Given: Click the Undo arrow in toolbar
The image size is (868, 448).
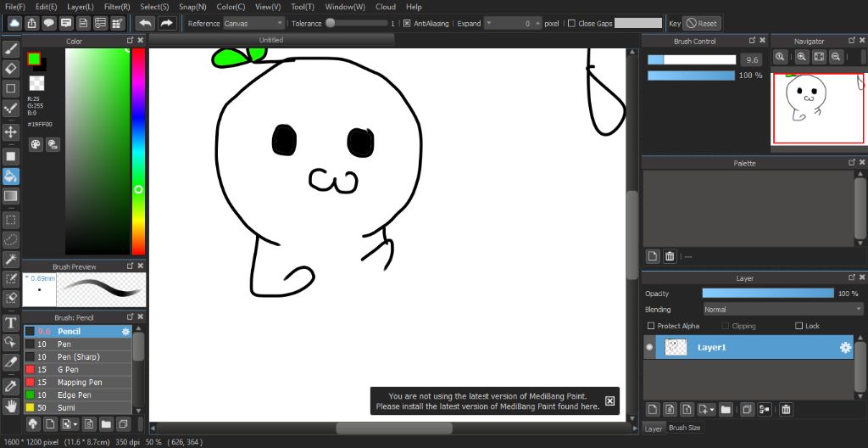Looking at the screenshot, I should (x=145, y=24).
